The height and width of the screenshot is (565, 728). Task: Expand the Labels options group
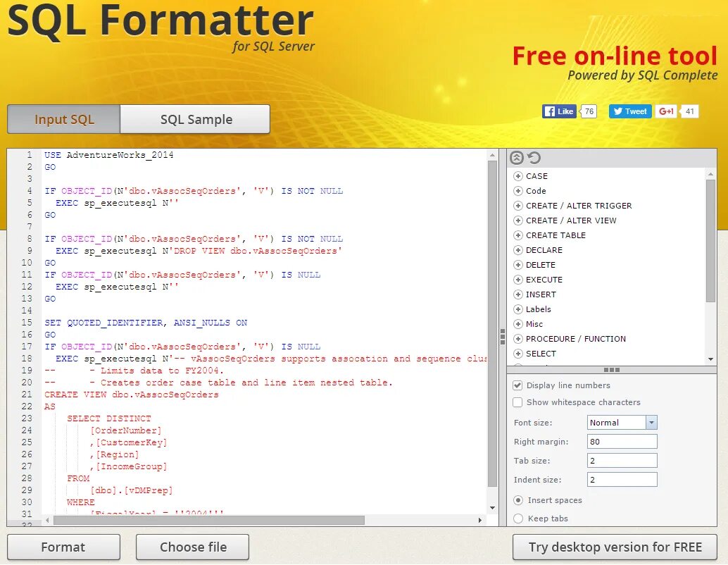click(x=518, y=309)
